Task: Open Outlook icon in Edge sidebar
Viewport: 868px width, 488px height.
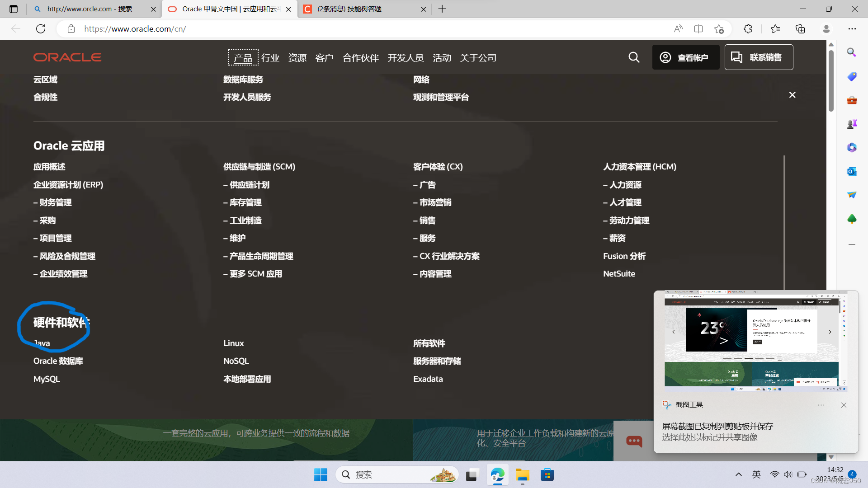Action: point(852,171)
